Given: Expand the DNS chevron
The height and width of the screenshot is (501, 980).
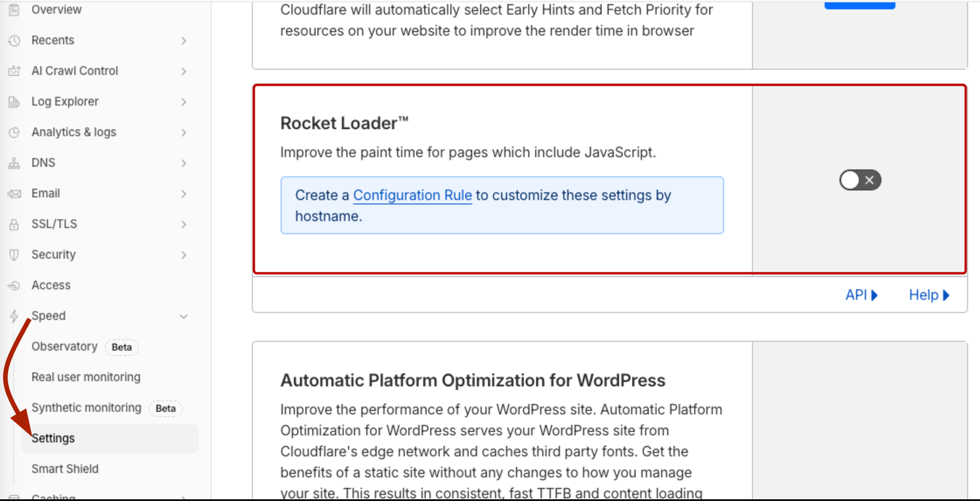Looking at the screenshot, I should coord(184,163).
